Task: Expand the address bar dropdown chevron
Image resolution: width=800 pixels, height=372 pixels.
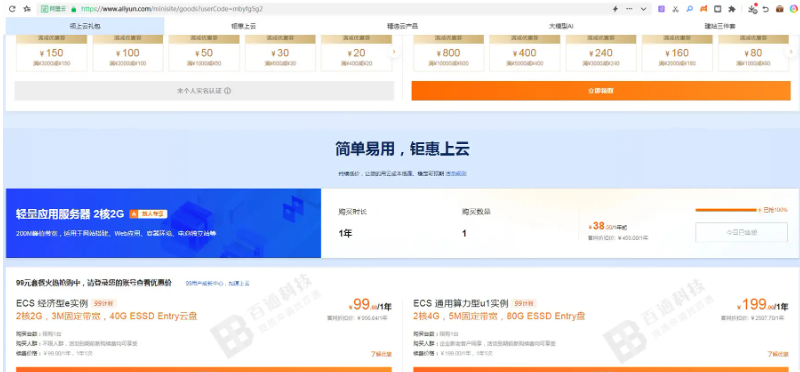Action: 643,9
